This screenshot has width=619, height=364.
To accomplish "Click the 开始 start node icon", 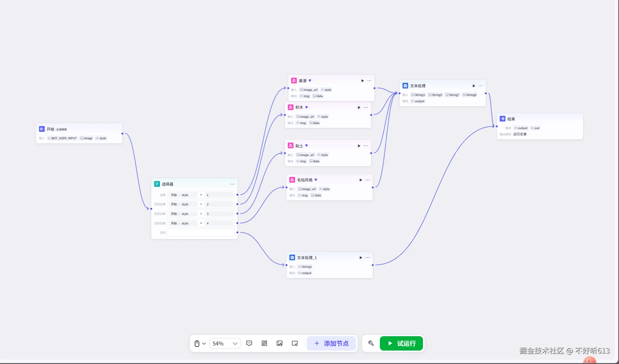I will pos(42,129).
